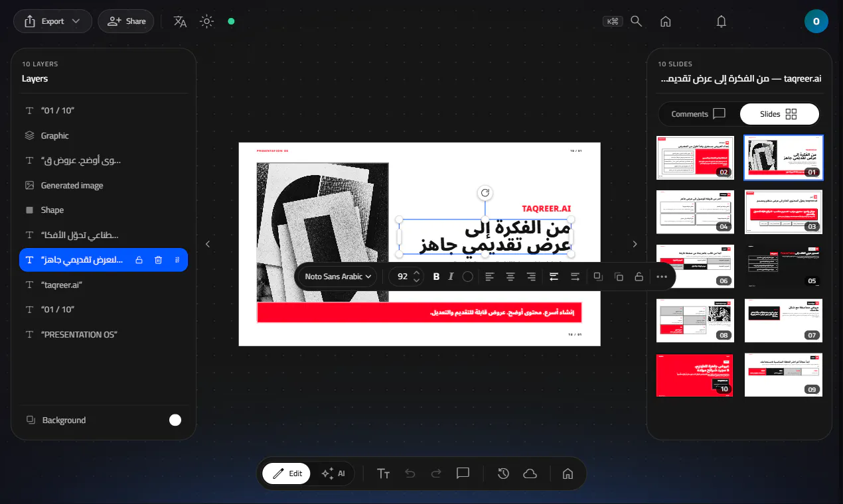Open slide 10 thumbnail
This screenshot has height=504, width=843.
tap(695, 375)
